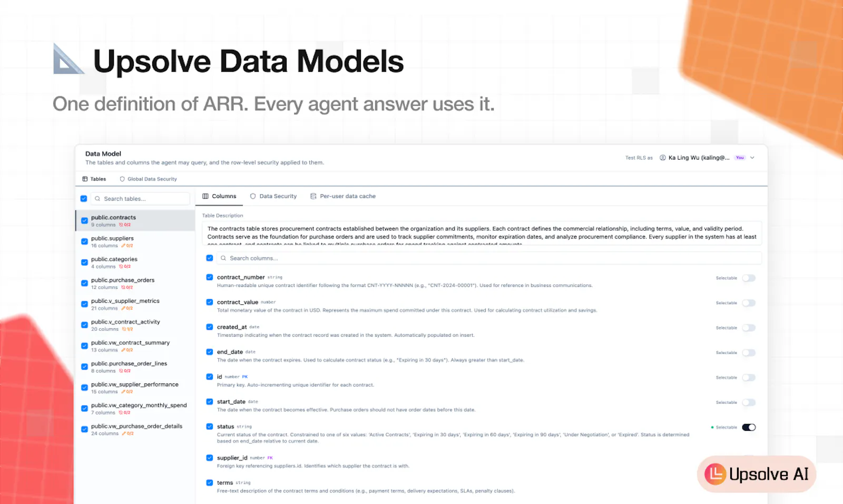Open the Test RLS as user dropdown

[708, 157]
